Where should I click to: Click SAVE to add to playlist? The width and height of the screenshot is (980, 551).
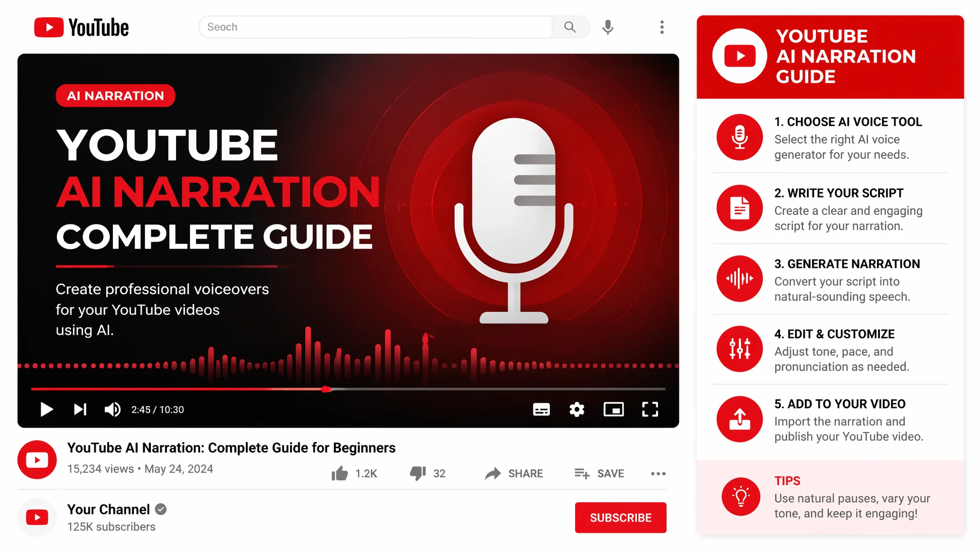coord(599,474)
